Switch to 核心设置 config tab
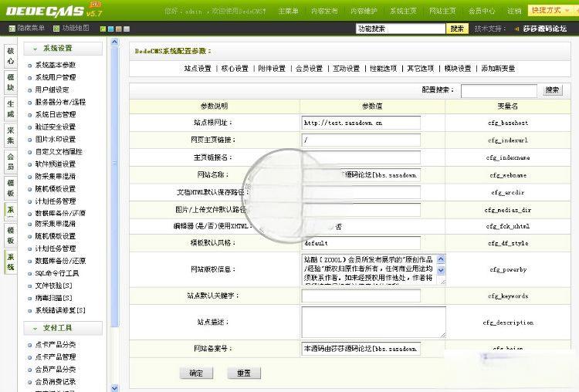The image size is (579, 392). [x=235, y=69]
